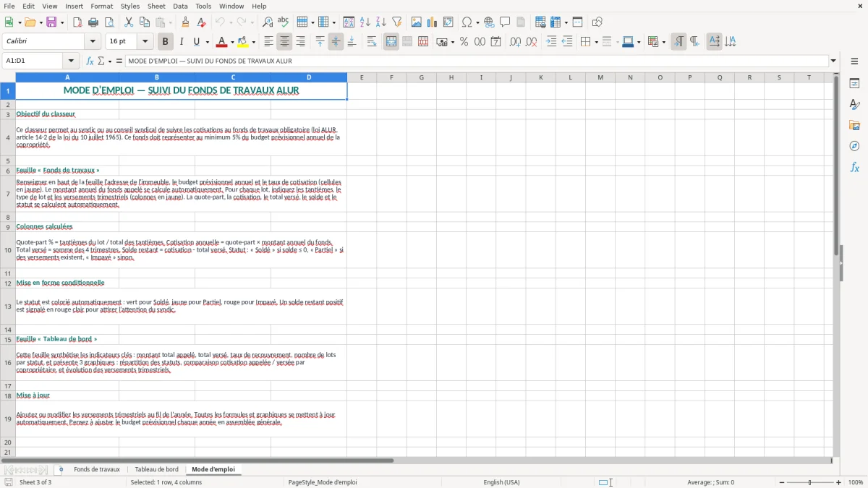Screen dimensions: 868x488
Task: Select column header G
Action: coord(421,77)
